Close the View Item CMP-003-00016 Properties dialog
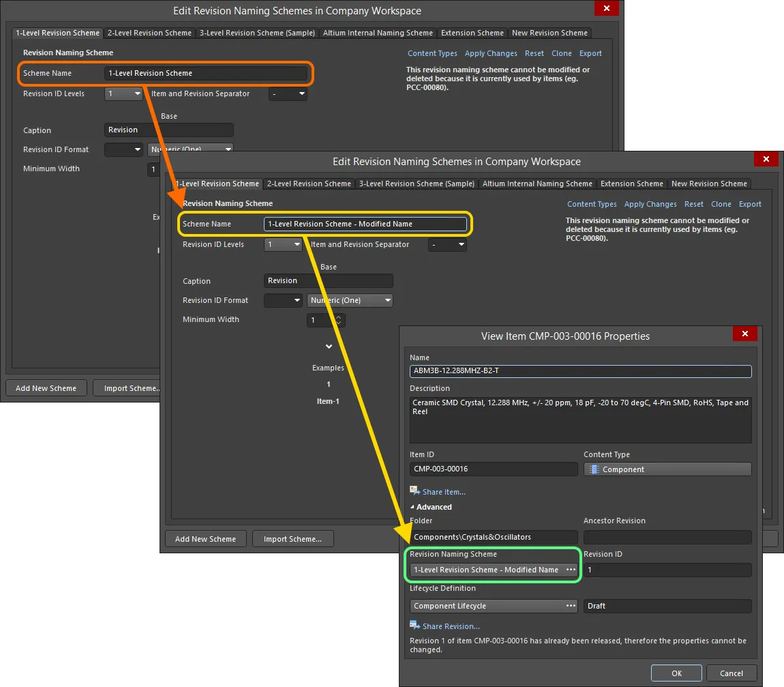The image size is (784, 687). (x=745, y=334)
